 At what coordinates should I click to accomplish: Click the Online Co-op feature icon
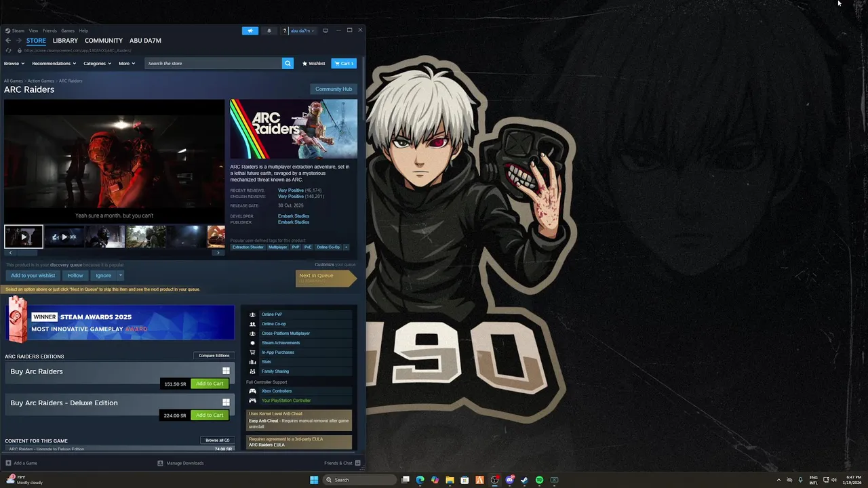pyautogui.click(x=252, y=324)
